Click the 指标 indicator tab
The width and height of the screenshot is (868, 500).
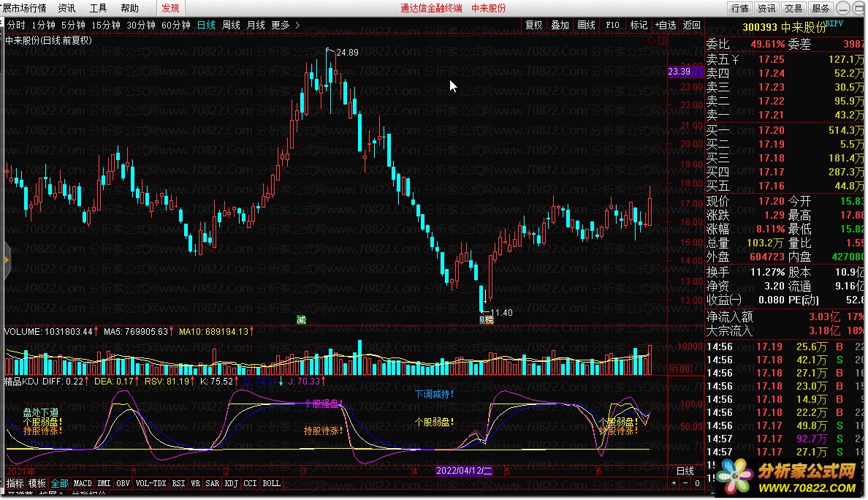point(15,483)
